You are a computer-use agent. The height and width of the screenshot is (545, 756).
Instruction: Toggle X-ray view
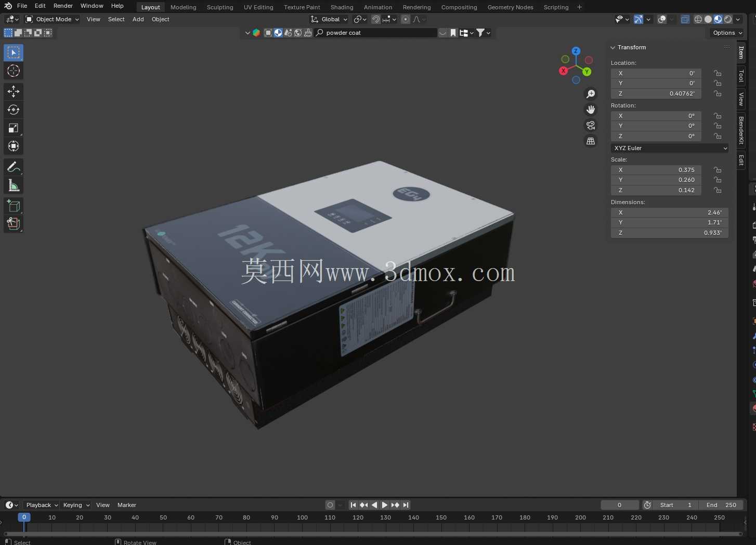pos(685,19)
